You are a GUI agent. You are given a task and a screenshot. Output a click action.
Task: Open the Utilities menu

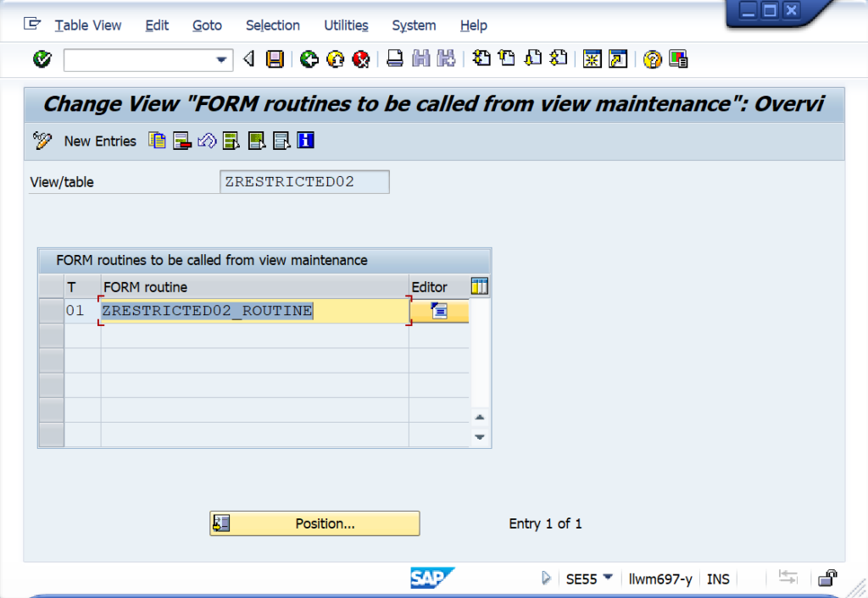point(345,25)
